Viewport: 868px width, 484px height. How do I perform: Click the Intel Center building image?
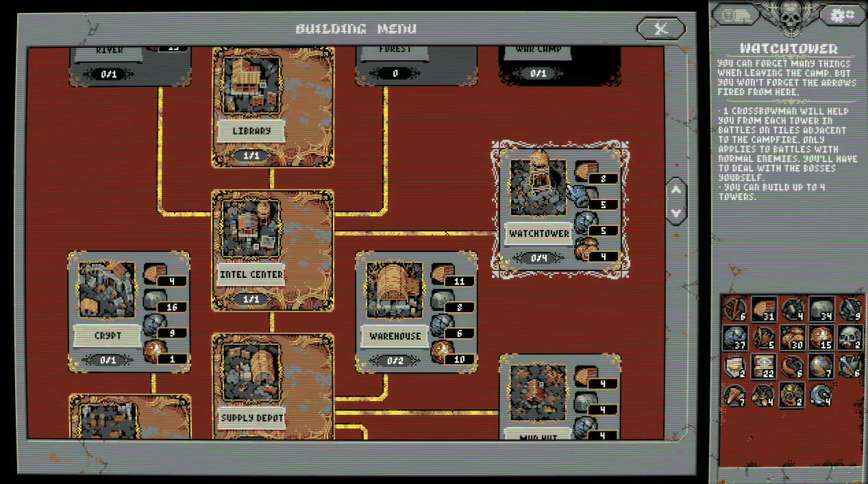coord(251,229)
